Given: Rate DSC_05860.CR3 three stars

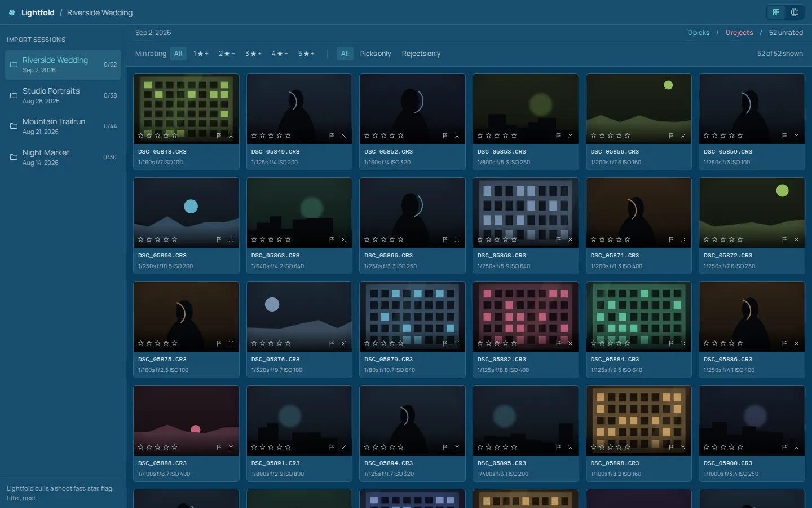Looking at the screenshot, I should 157,239.
